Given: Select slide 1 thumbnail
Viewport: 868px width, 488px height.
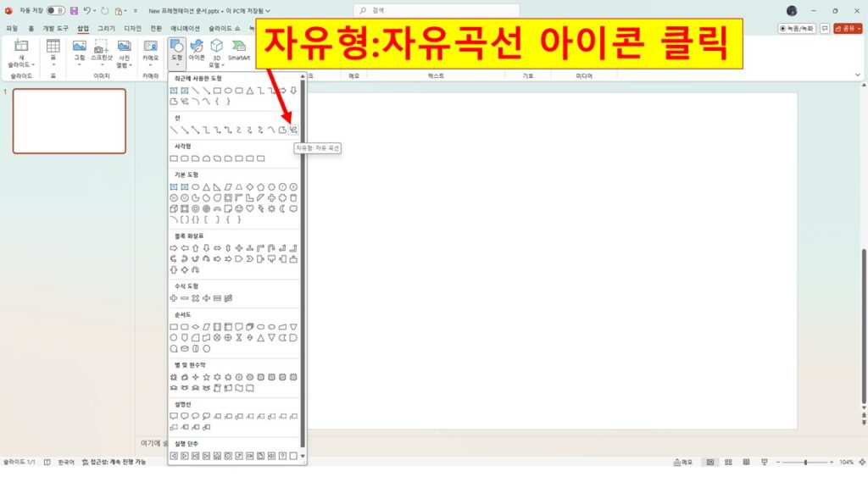Looking at the screenshot, I should coord(70,120).
